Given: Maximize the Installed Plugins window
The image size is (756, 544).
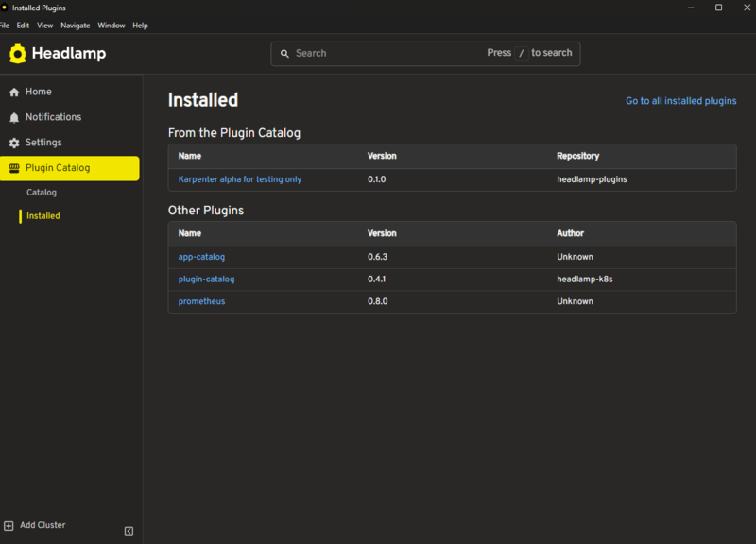Looking at the screenshot, I should pos(718,8).
